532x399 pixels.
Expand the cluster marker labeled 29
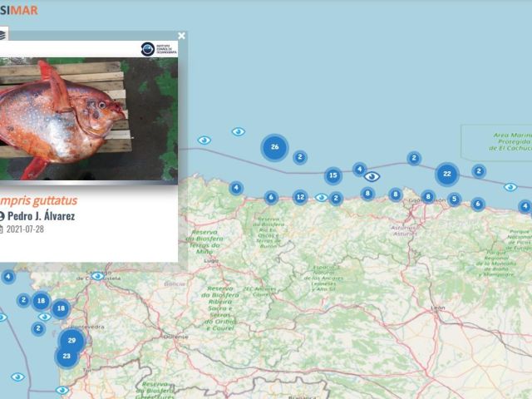(x=72, y=340)
